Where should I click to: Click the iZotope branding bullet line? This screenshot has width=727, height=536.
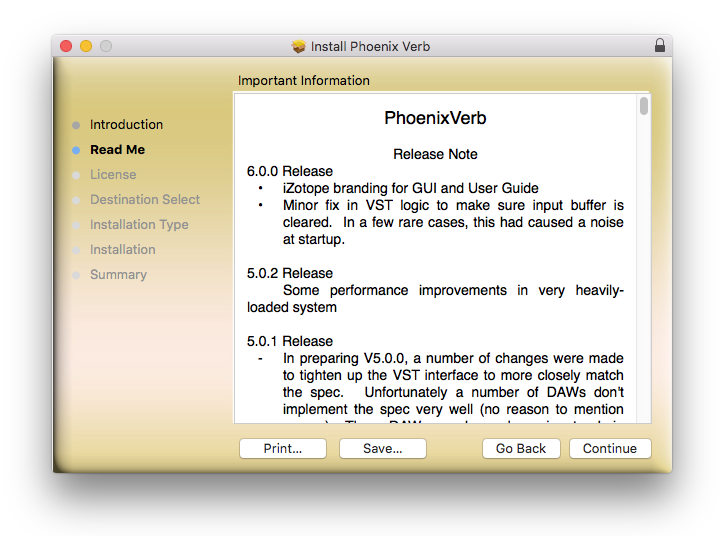click(x=411, y=188)
